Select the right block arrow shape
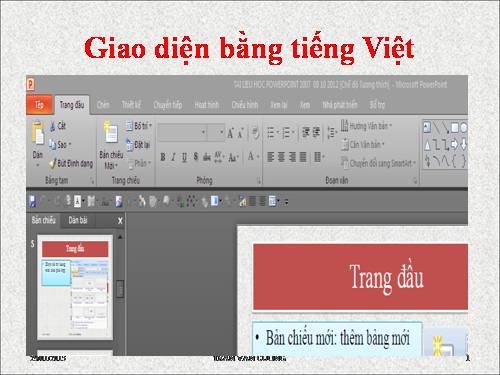Screen dimensions: 500x375 [x=455, y=145]
